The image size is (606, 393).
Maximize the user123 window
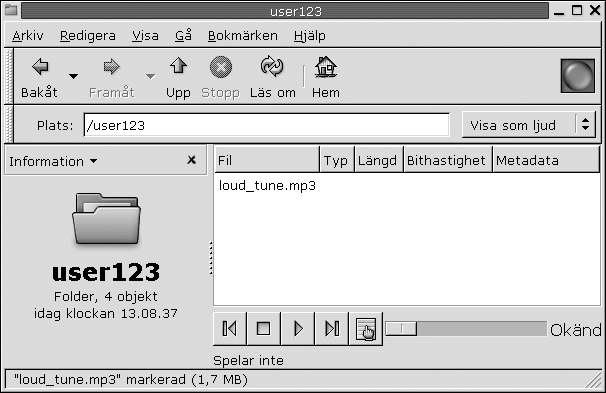point(577,10)
